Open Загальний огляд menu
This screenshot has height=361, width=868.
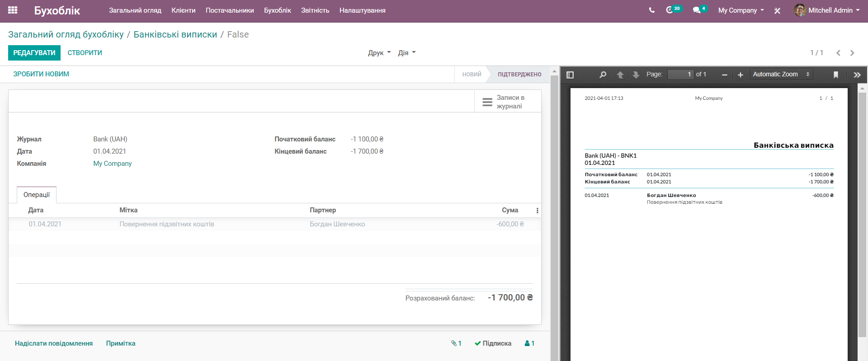tap(135, 10)
